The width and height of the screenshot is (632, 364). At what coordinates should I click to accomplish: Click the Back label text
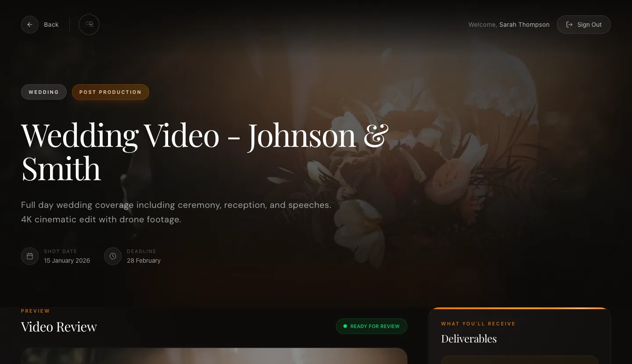coord(51,25)
